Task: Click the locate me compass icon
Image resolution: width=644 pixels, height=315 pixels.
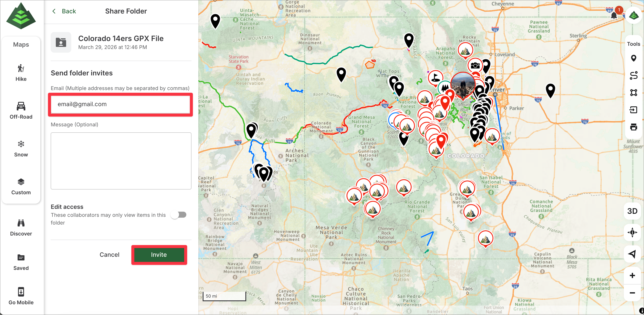Action: pyautogui.click(x=632, y=232)
